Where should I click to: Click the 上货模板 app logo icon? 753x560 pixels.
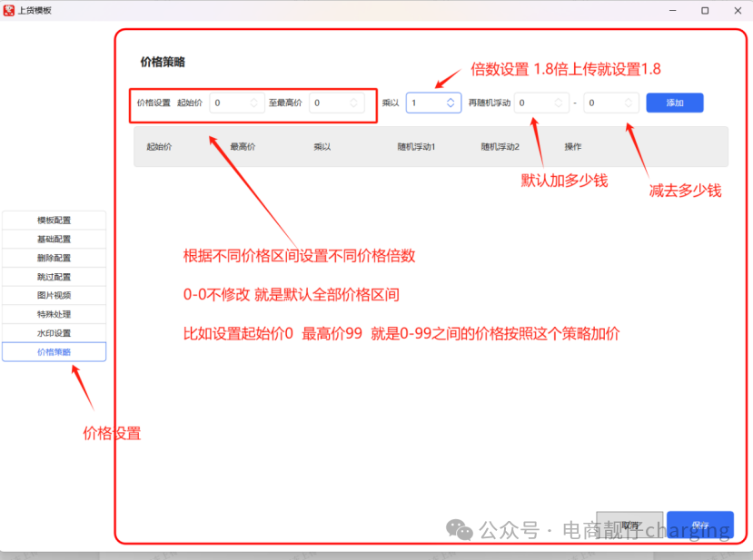[9, 10]
